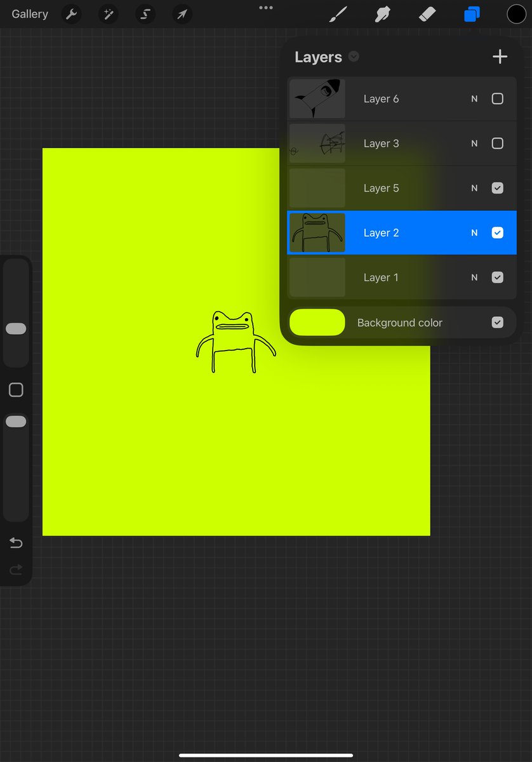Tap the brush opacity slider handle

click(x=16, y=422)
